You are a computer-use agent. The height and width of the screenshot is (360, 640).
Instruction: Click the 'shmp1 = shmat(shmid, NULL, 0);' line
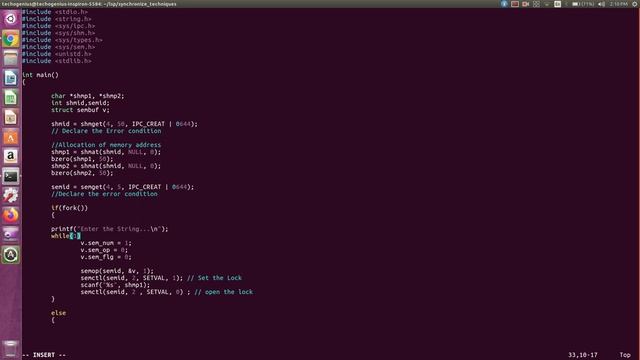106,152
